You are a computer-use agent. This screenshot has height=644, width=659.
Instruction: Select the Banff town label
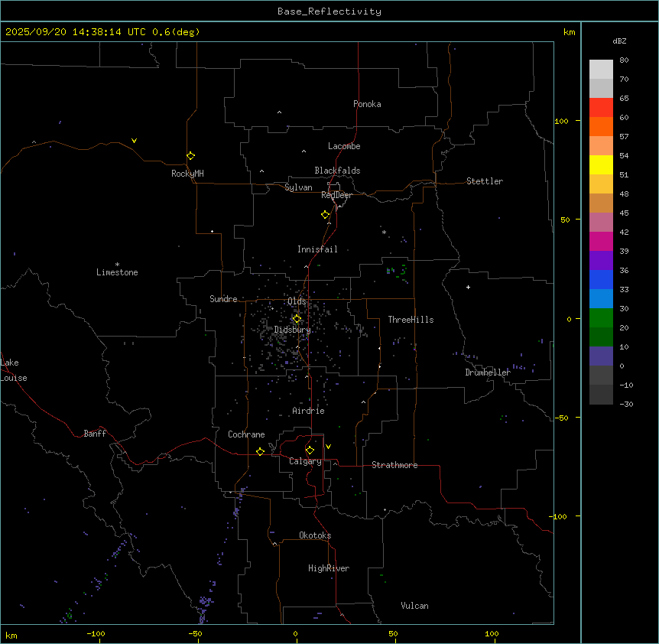point(95,434)
